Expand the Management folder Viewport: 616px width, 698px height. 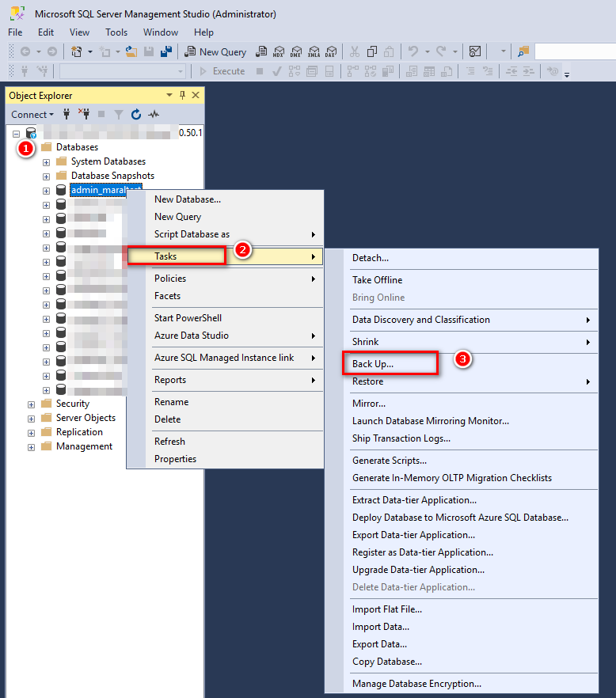[x=31, y=447]
